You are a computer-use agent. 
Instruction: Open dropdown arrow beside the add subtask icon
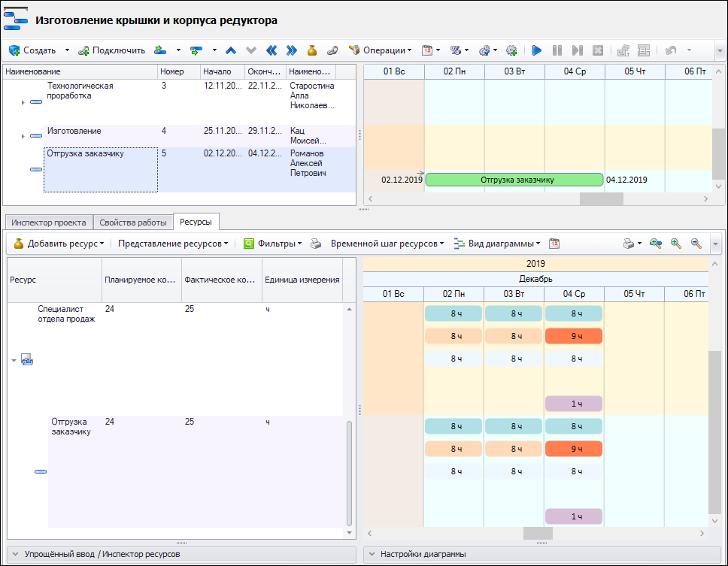click(x=214, y=50)
